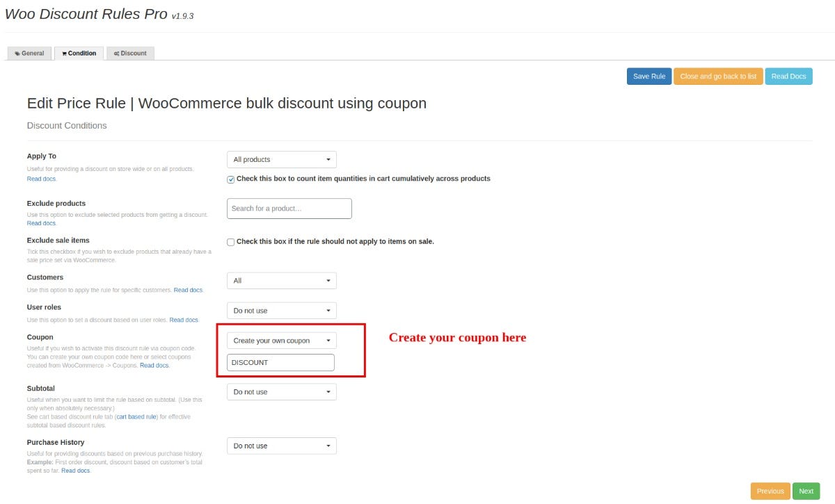835x504 pixels.
Task: Open Read docs link in Coupon description
Action: (154, 365)
